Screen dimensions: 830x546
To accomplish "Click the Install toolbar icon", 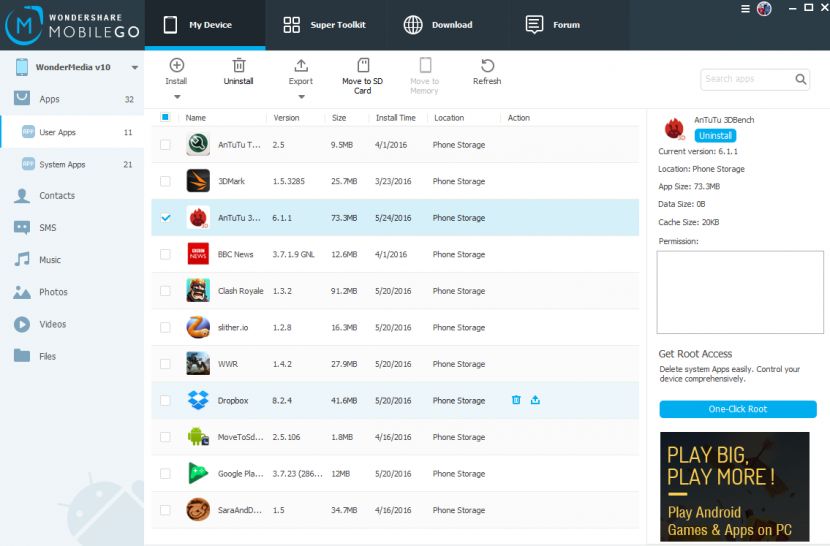I will (x=176, y=65).
